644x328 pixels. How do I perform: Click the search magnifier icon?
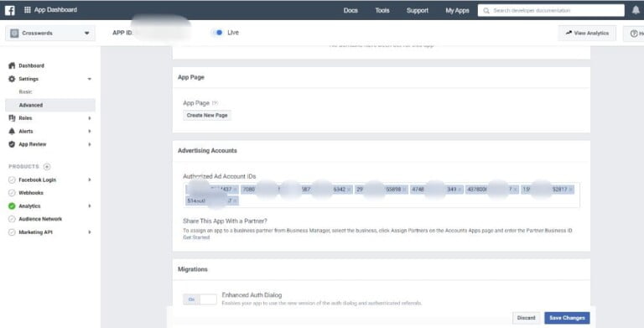486,11
